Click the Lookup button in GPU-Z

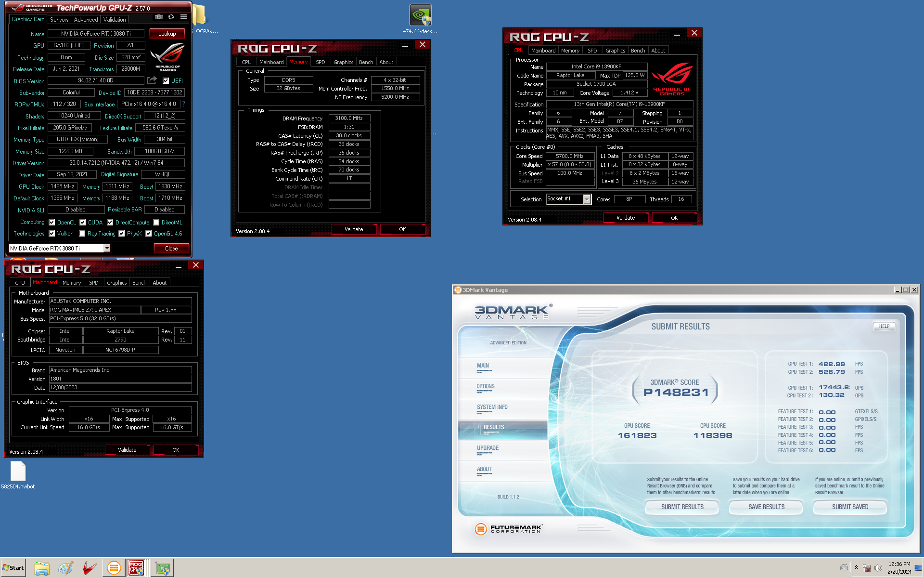tap(167, 34)
